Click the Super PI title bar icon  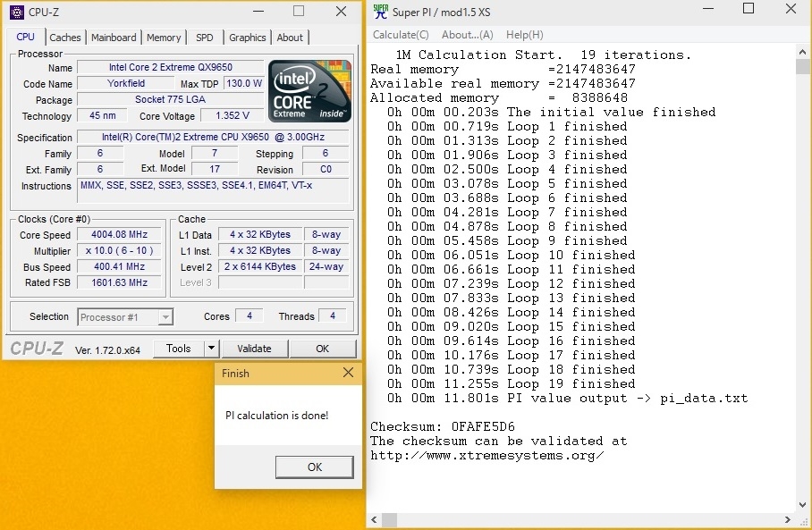pyautogui.click(x=380, y=12)
